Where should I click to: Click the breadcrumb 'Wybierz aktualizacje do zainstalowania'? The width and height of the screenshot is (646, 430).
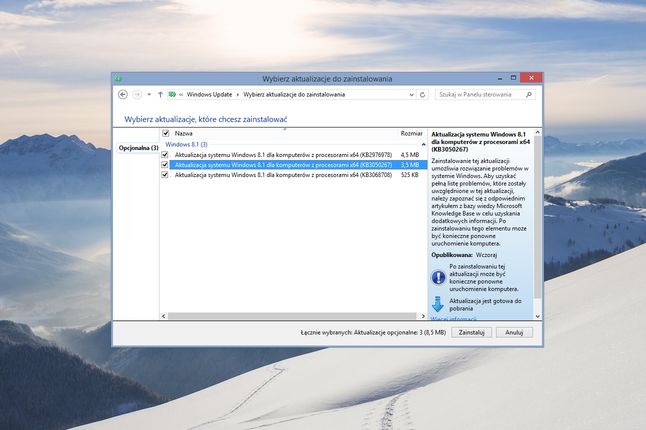click(294, 94)
